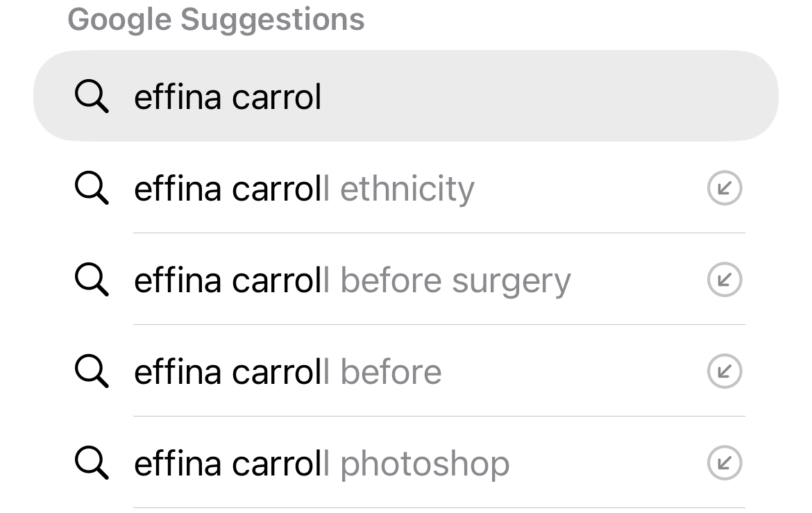The width and height of the screenshot is (812, 513).
Task: Tap the fill-in arrow for 'effina carroll before'
Action: [x=725, y=371]
